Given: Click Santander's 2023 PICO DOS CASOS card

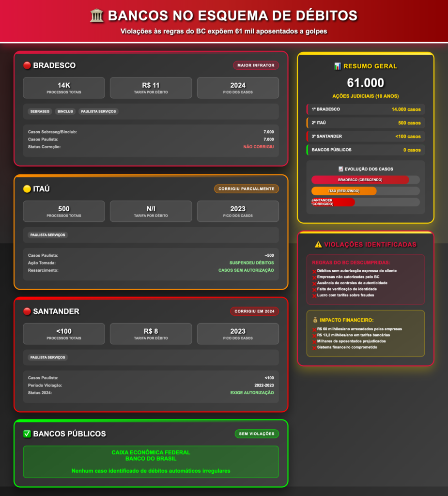Looking at the screenshot, I should pos(238,334).
